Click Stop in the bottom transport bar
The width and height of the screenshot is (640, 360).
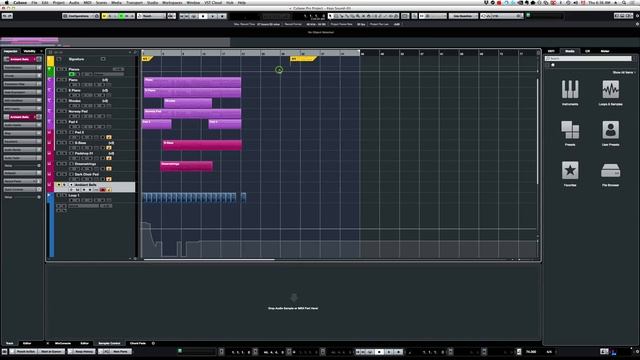pyautogui.click(x=379, y=352)
